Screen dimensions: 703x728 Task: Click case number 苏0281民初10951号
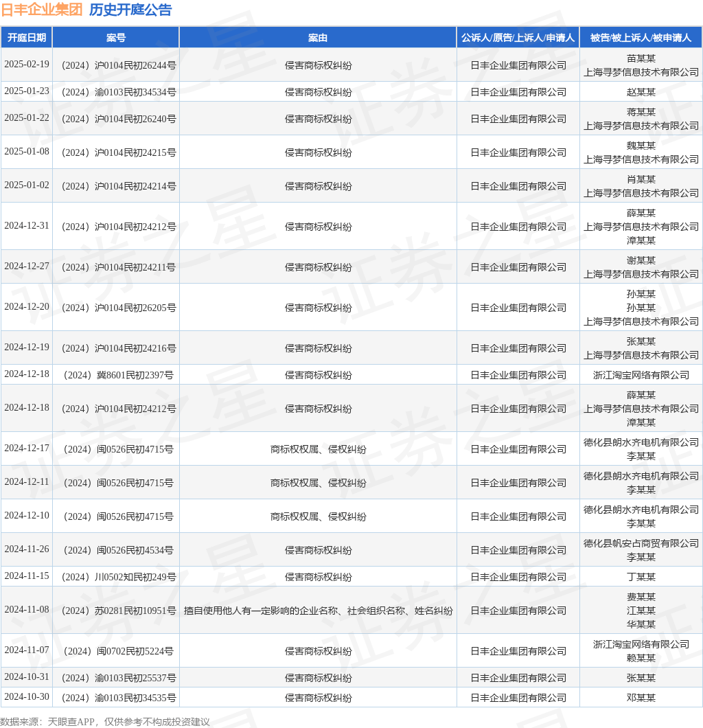(119, 611)
